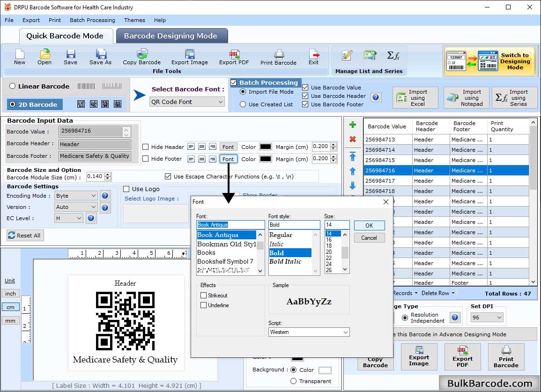Select Transparent background option

click(x=293, y=381)
